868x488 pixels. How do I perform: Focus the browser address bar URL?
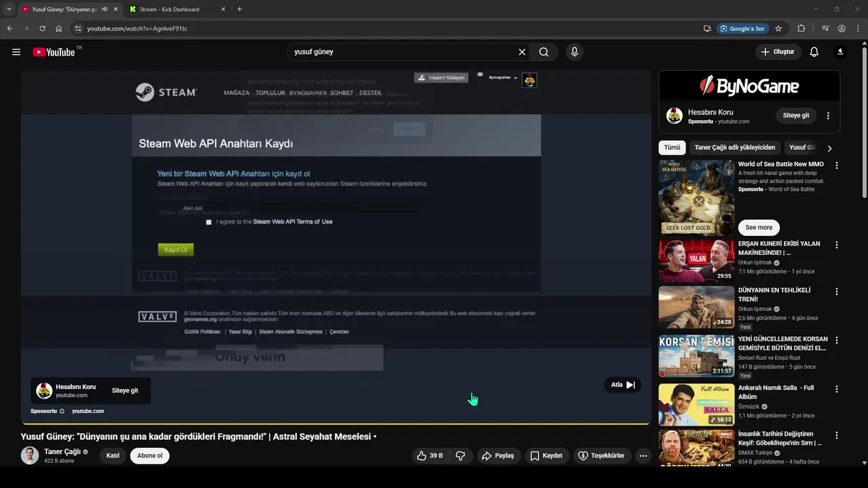[x=137, y=28]
